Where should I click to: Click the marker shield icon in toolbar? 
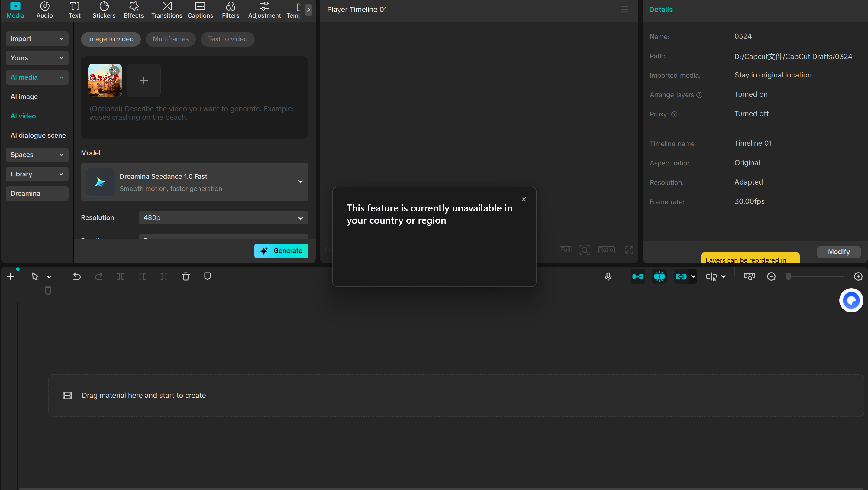[208, 276]
